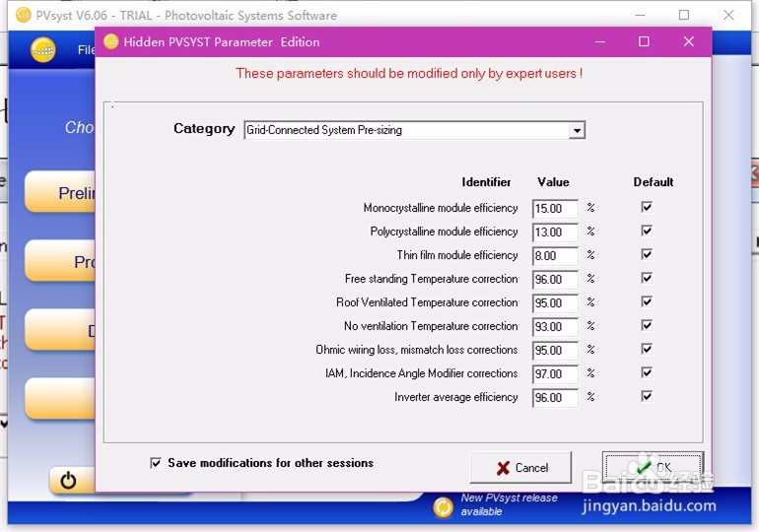Close the PVsyst V6.06 main window
759x532 pixels.
pos(728,15)
